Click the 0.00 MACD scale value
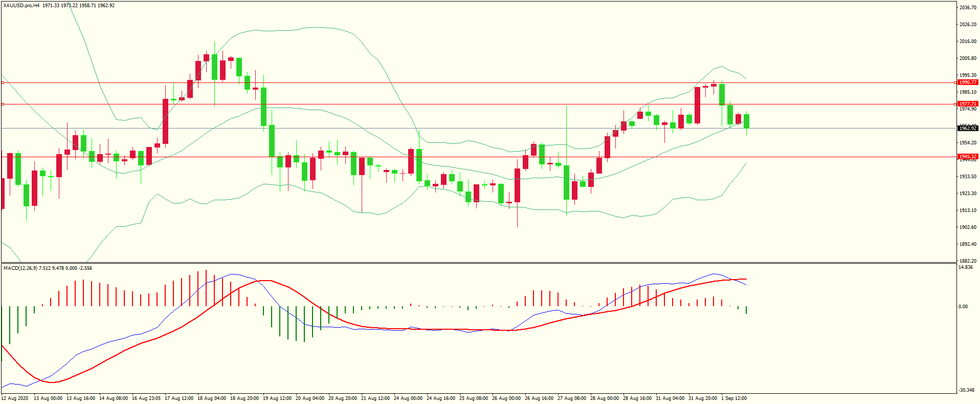The image size is (980, 404). point(963,307)
